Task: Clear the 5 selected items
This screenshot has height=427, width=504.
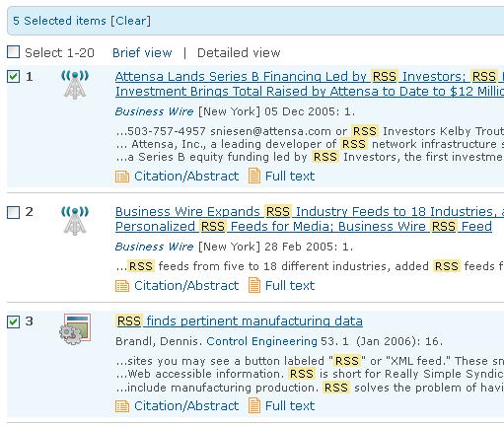Action: (x=131, y=21)
